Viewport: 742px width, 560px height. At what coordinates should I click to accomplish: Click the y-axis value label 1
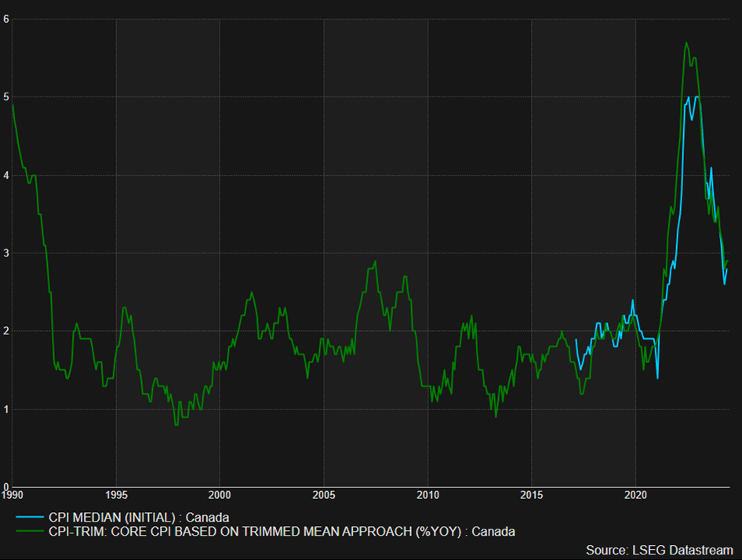click(5, 409)
